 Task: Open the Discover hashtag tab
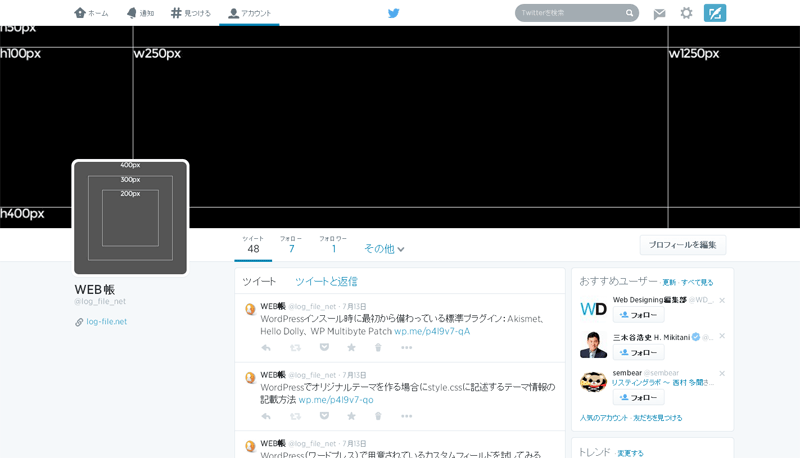pyautogui.click(x=190, y=13)
